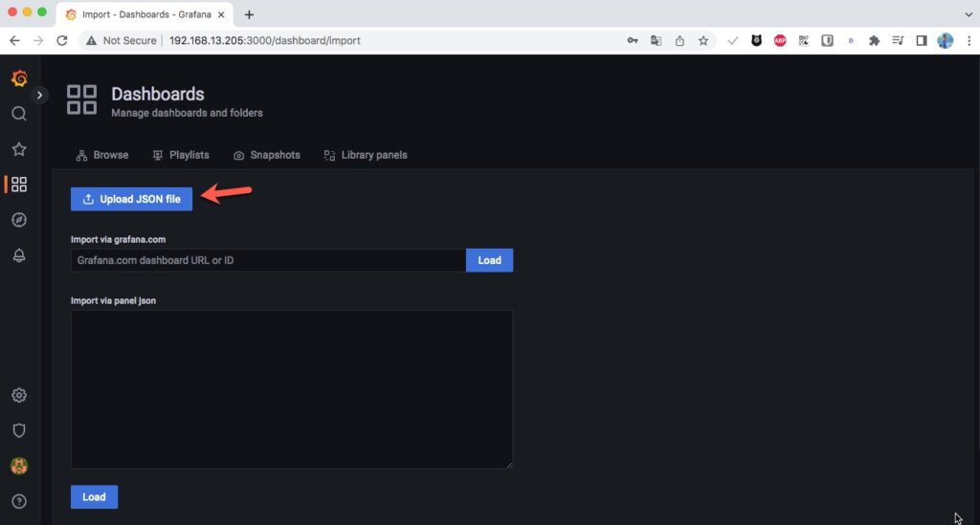Image resolution: width=980 pixels, height=525 pixels.
Task: Open Configuration gear icon in sidebar
Action: pos(19,395)
